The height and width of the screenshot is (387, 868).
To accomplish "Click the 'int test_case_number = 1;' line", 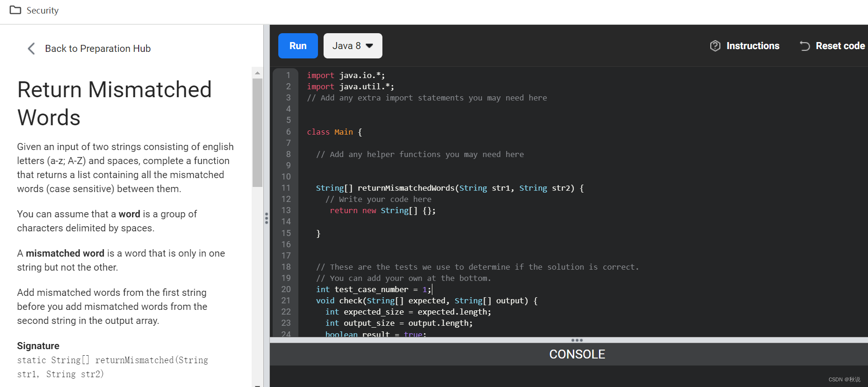I will [x=374, y=289].
